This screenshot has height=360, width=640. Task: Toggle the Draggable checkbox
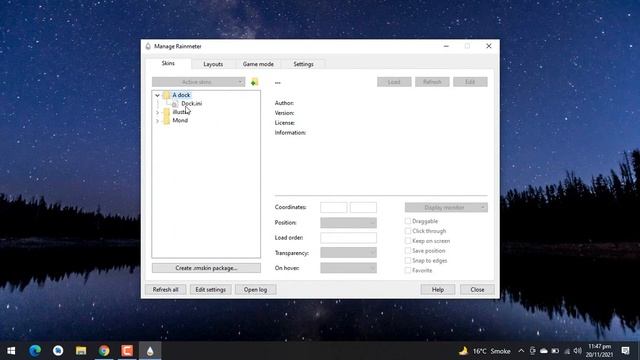coord(408,221)
